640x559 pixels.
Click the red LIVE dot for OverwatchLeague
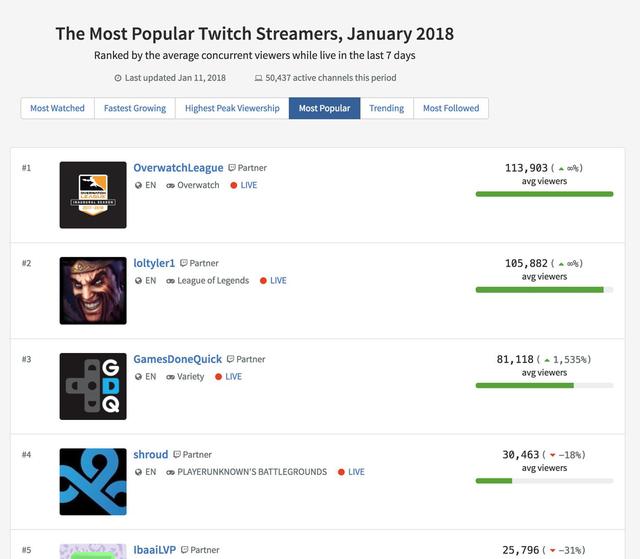234,185
